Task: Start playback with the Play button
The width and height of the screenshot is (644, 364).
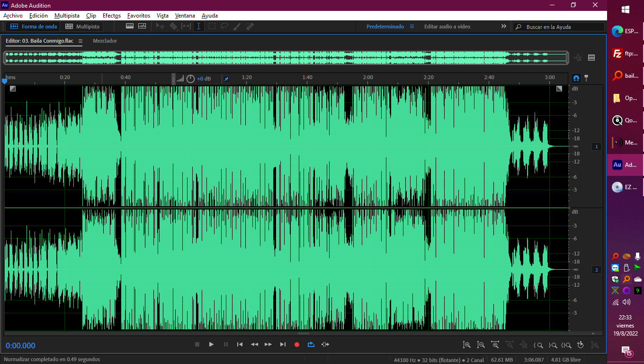Action: (212, 345)
